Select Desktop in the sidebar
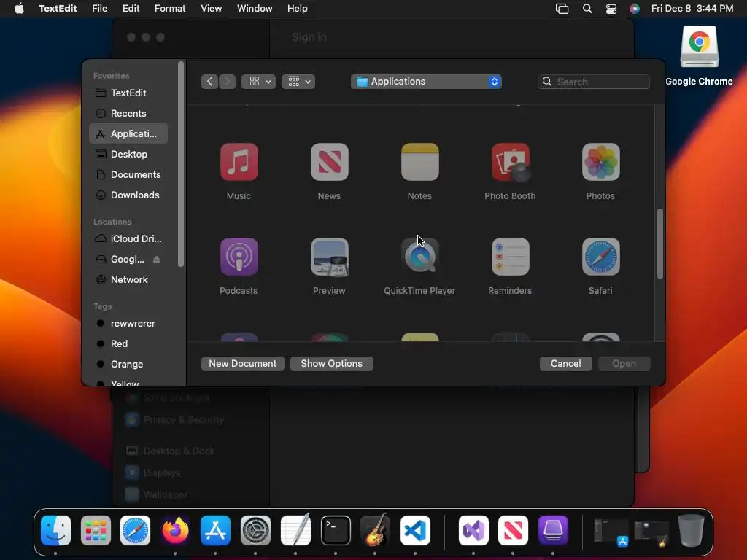Viewport: 747px width, 560px height. pos(128,155)
